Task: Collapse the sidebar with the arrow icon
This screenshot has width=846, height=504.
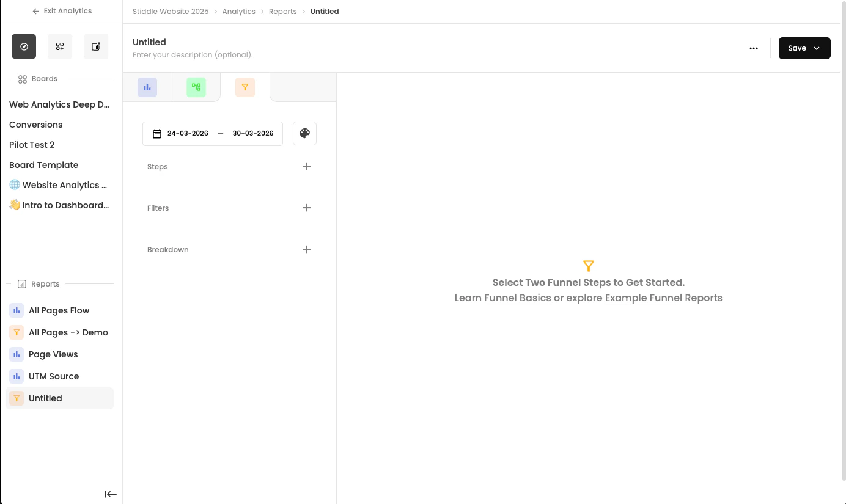Action: [x=111, y=494]
